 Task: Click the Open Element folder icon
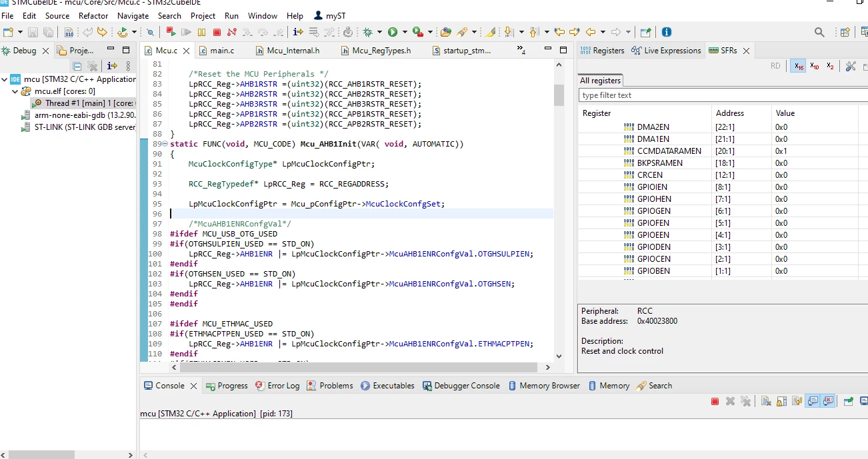coord(446,32)
